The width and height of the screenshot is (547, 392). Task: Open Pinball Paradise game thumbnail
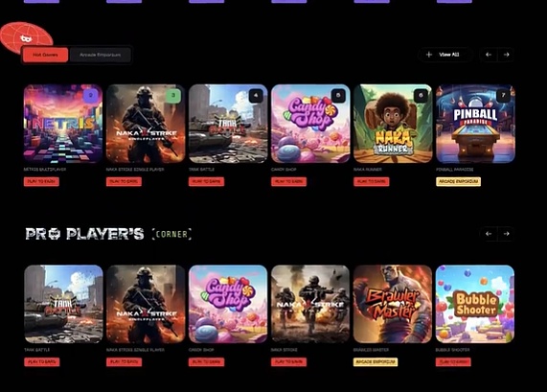(475, 124)
